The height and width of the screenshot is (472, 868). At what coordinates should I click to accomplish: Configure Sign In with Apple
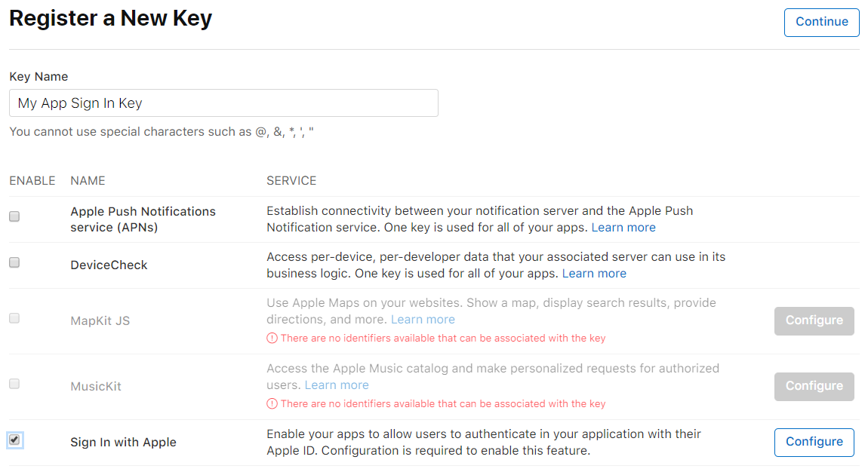(x=814, y=442)
